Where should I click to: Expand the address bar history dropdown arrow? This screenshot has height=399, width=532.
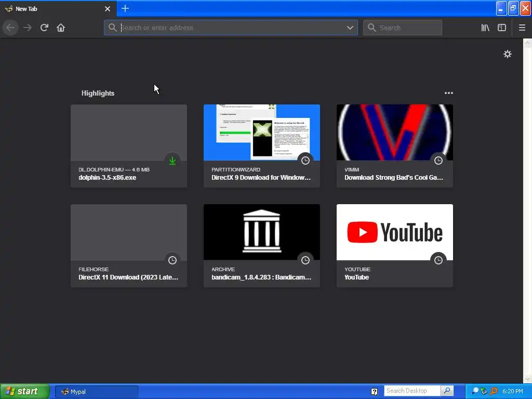tap(350, 28)
